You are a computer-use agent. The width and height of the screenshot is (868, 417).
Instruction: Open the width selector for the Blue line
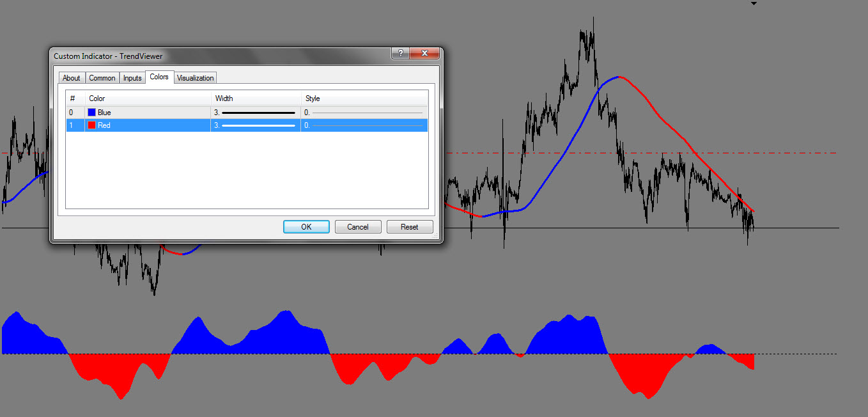pyautogui.click(x=256, y=113)
